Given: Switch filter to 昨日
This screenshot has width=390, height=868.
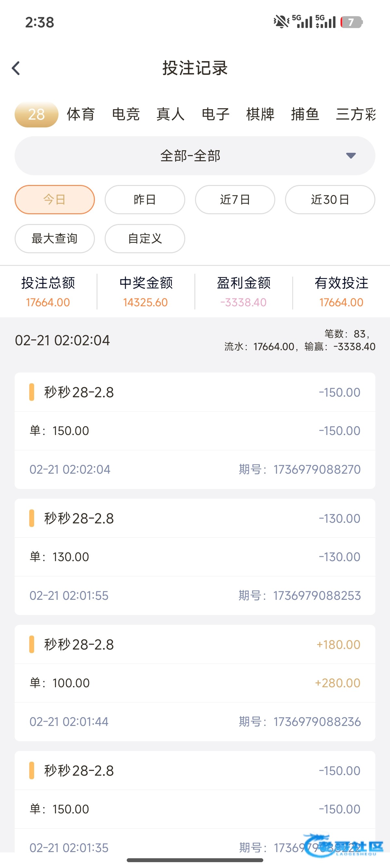Looking at the screenshot, I should click(x=145, y=200).
